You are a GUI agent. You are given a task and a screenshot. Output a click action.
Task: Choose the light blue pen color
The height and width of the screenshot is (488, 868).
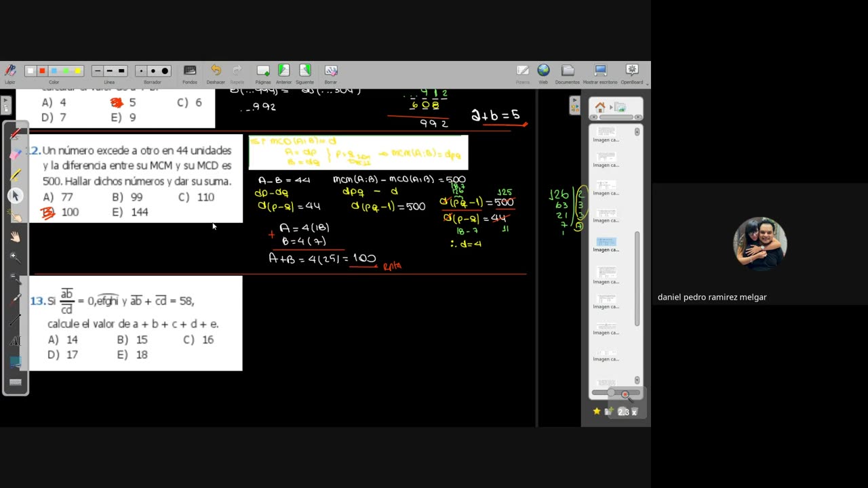(54, 70)
